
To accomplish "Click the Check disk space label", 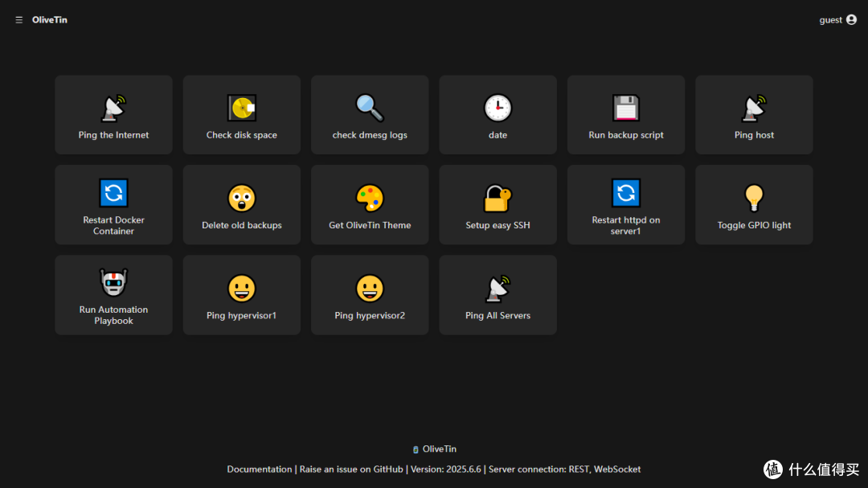I will (242, 135).
